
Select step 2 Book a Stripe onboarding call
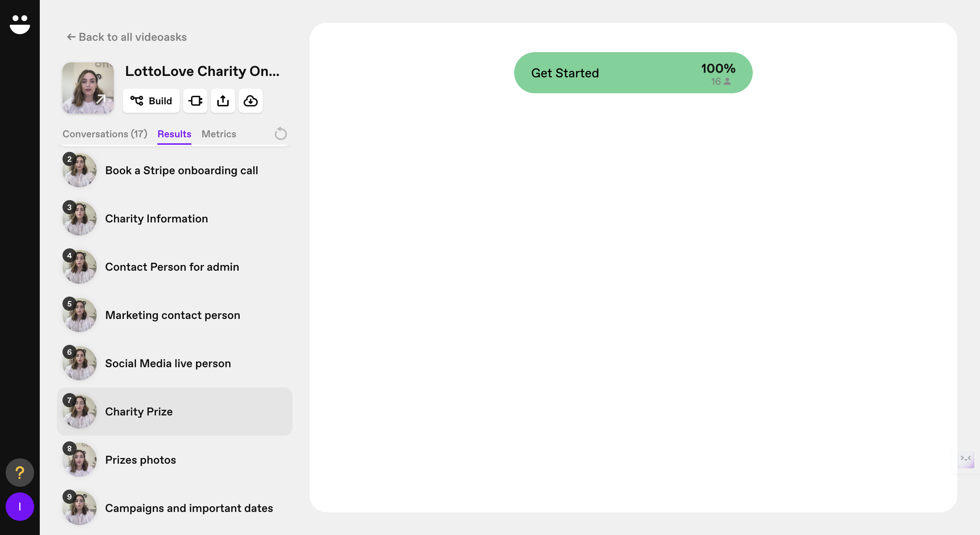point(181,170)
